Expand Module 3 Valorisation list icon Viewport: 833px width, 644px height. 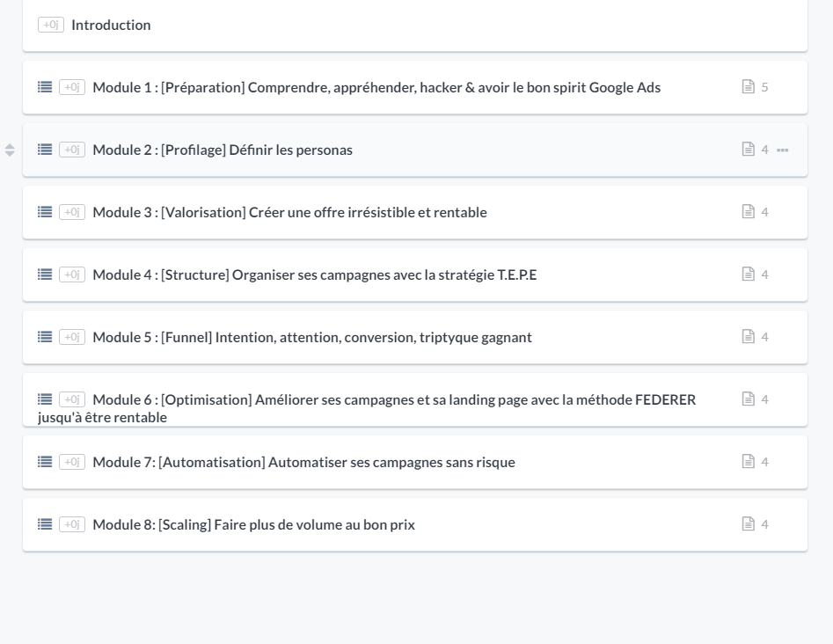click(45, 212)
